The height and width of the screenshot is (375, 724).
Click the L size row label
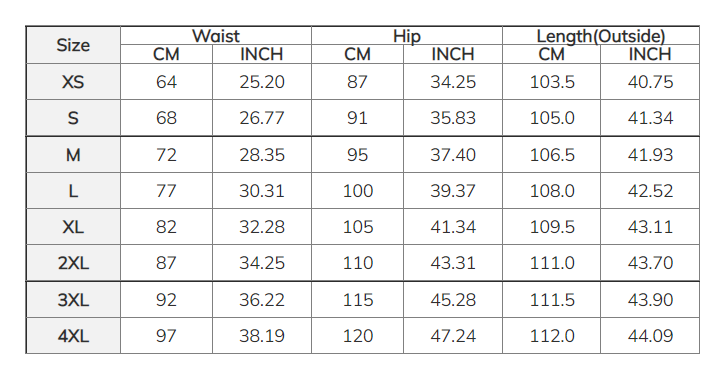coord(73,191)
